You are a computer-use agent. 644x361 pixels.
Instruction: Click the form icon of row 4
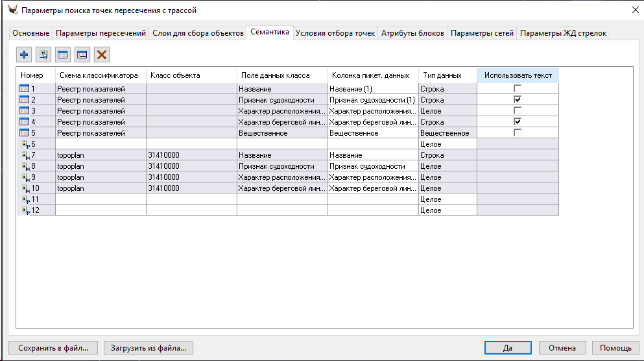[24, 121]
